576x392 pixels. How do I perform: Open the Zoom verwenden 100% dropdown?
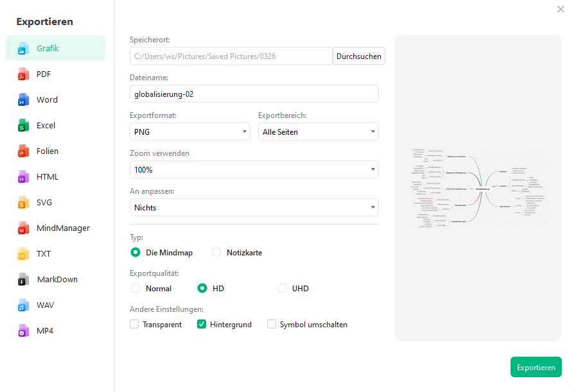point(254,170)
